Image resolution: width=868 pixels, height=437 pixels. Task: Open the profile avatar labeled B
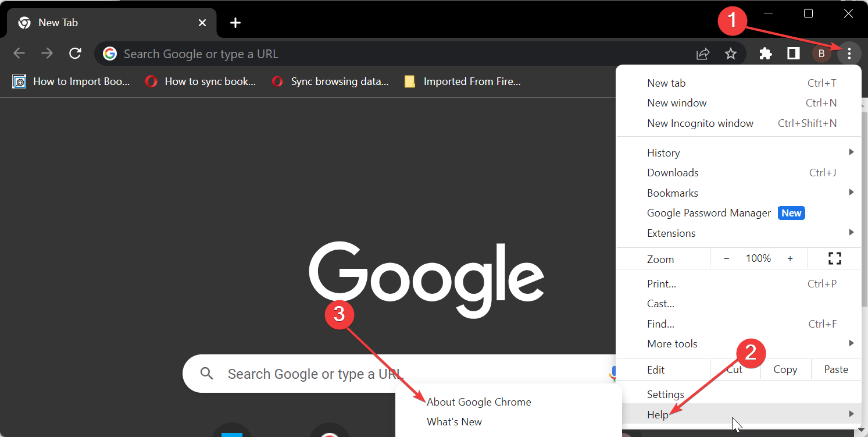tap(821, 54)
